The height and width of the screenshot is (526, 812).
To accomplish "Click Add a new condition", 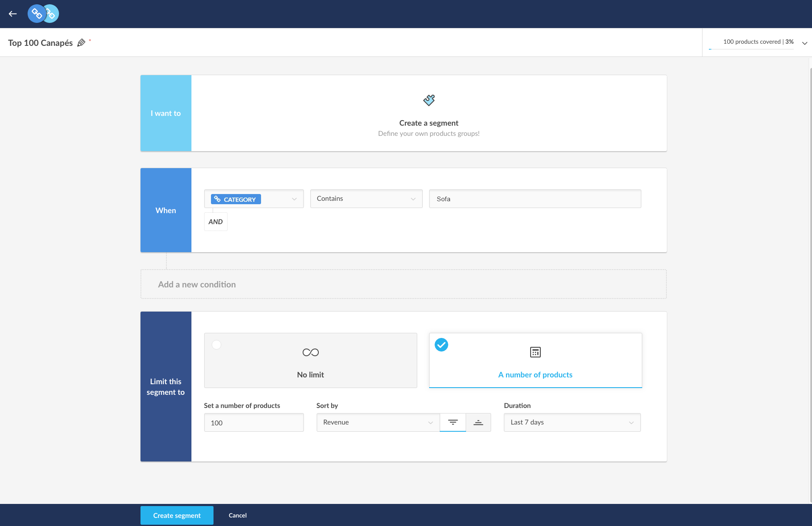I will 403,284.
